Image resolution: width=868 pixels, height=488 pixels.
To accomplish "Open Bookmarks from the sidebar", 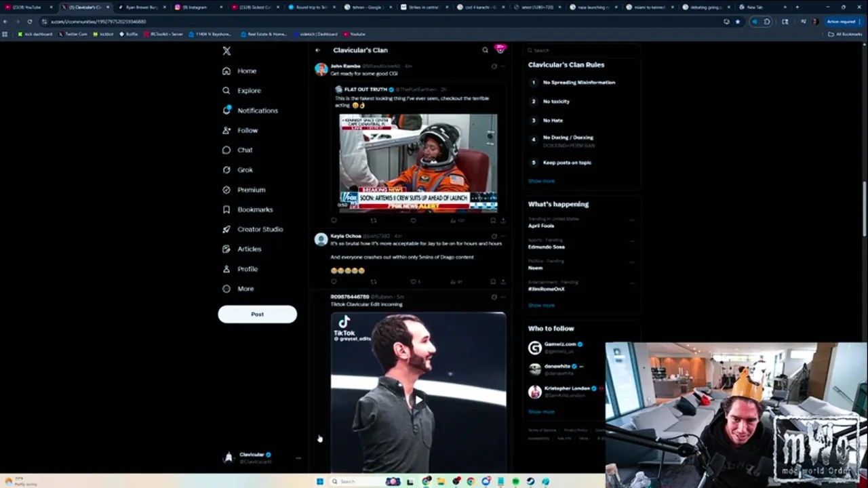I will tap(248, 209).
